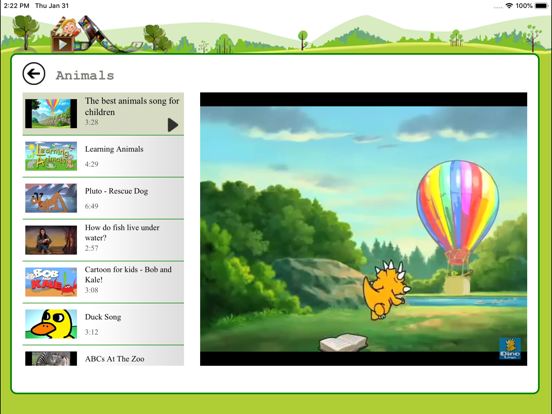Select the 'Pluto - Rescue Dog' title
The height and width of the screenshot is (414, 552).
pyautogui.click(x=117, y=191)
